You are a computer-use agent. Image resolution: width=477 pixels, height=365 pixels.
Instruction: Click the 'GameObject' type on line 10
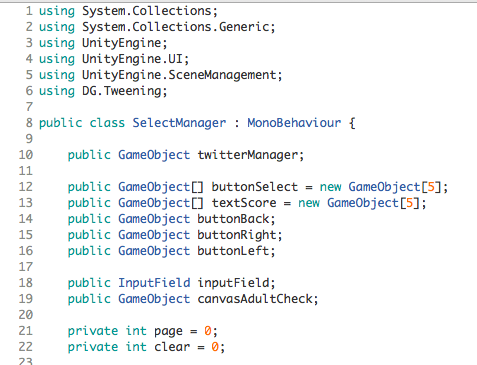point(154,156)
